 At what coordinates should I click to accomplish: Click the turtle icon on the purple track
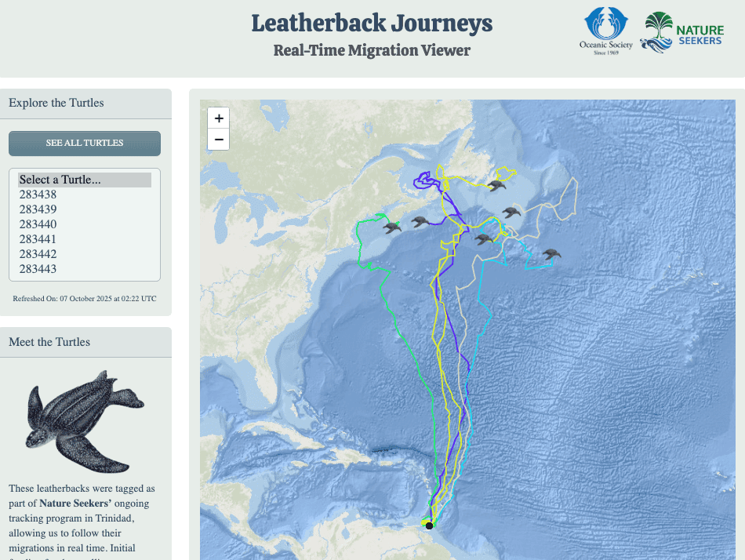tap(421, 222)
